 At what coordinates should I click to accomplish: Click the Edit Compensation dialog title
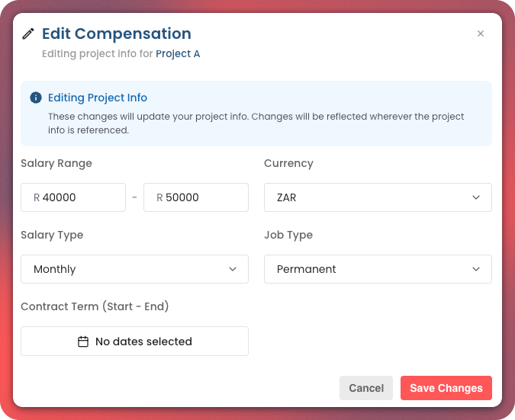116,34
